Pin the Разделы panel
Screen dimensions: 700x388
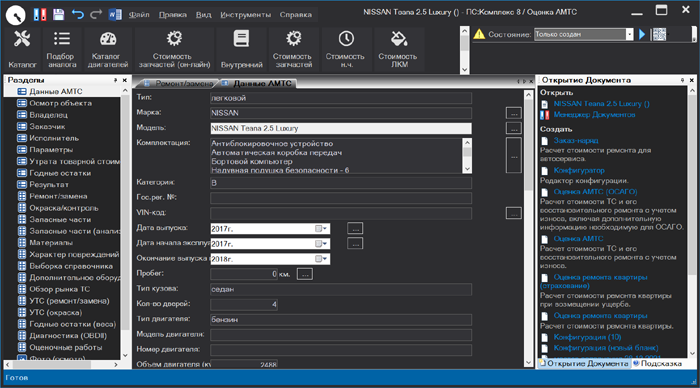[x=115, y=80]
